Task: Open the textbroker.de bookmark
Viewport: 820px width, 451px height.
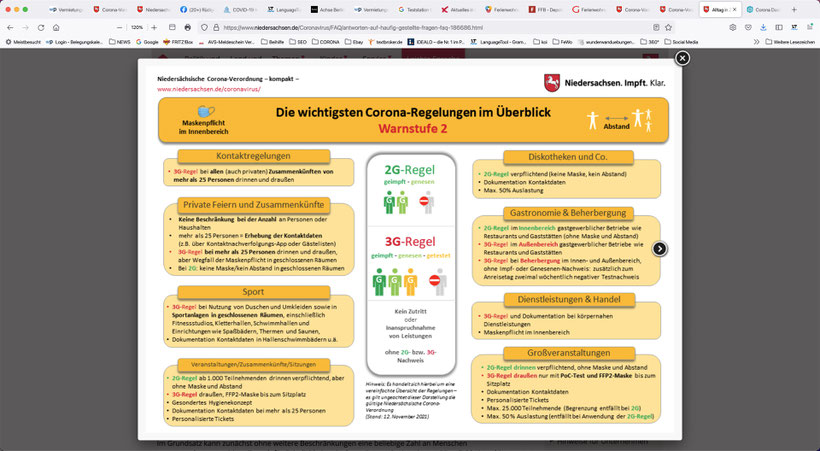Action: pos(385,42)
